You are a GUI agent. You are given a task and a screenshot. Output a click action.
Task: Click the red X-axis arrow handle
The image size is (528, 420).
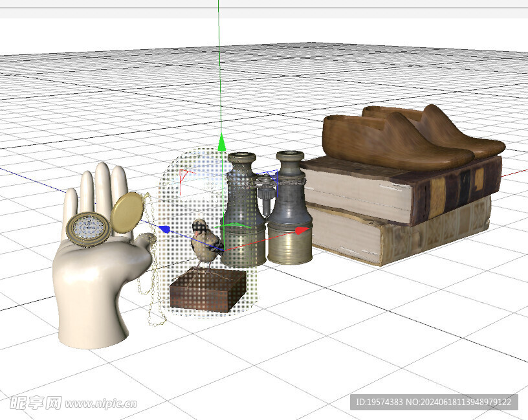[x=302, y=230]
